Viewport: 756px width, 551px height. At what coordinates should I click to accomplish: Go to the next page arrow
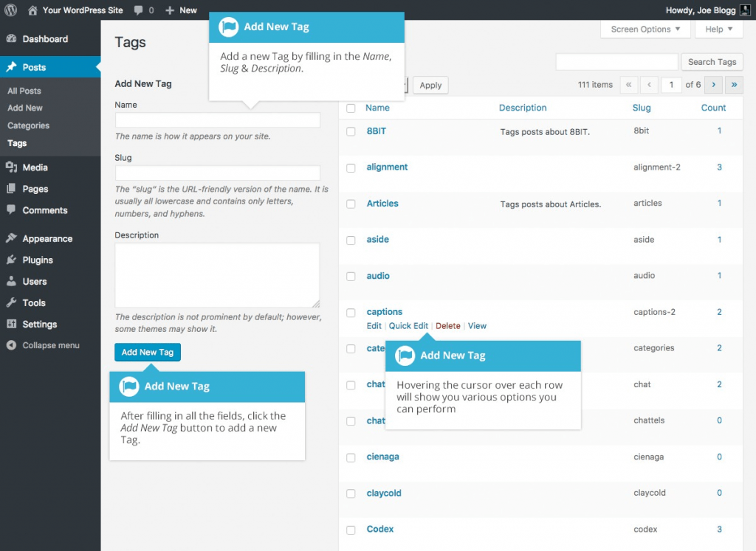(713, 85)
